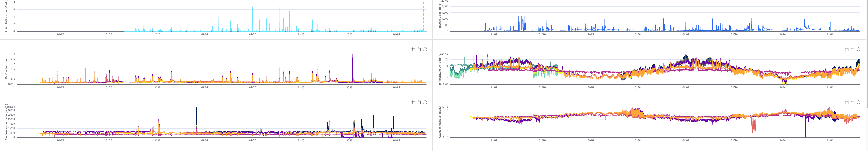
Task: Click the "0.04" minimum value on the temperature axis
Action: [446, 84]
